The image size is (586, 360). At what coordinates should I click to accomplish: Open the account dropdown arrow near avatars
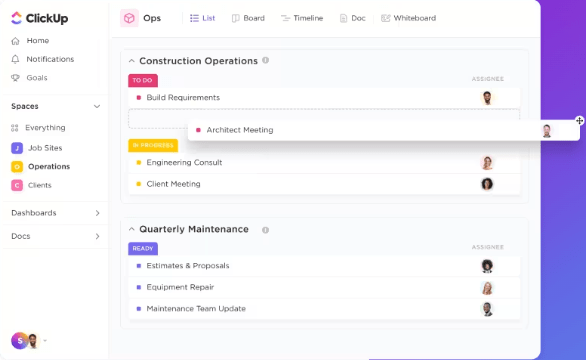pos(45,341)
